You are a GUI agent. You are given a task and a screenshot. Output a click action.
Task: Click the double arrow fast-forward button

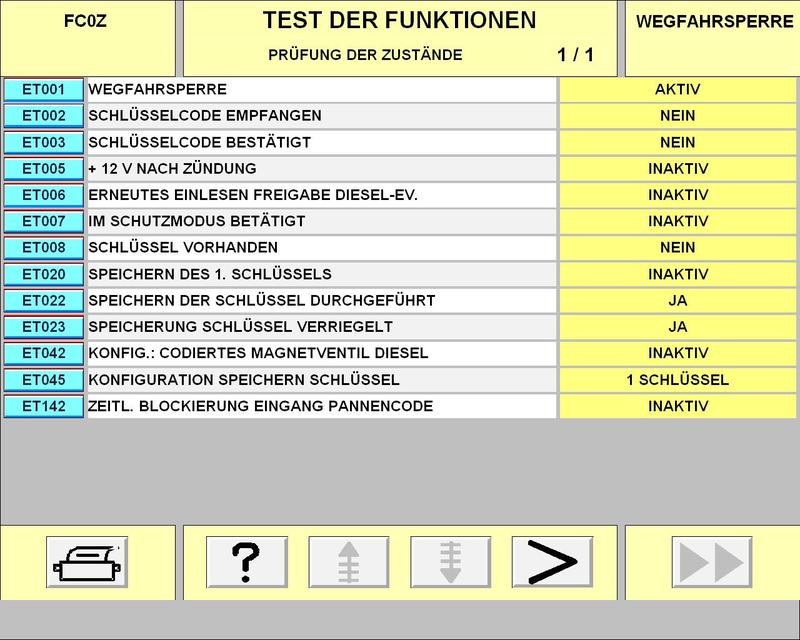(x=711, y=562)
